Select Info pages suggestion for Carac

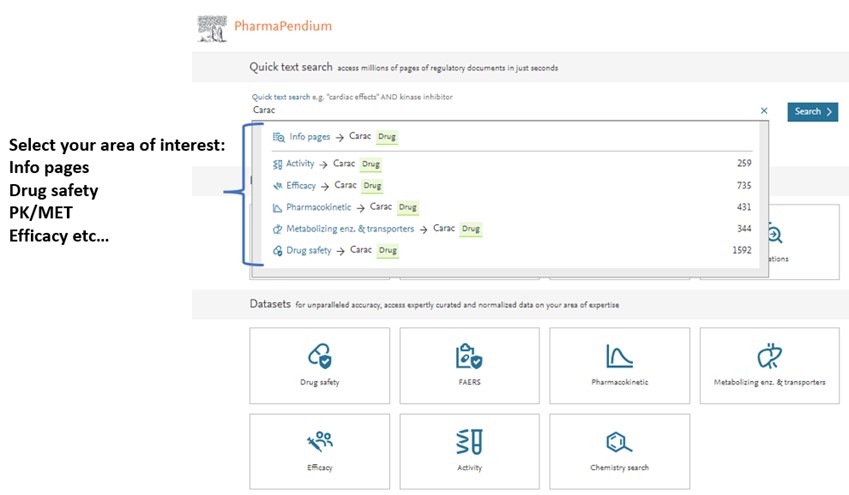[x=310, y=137]
